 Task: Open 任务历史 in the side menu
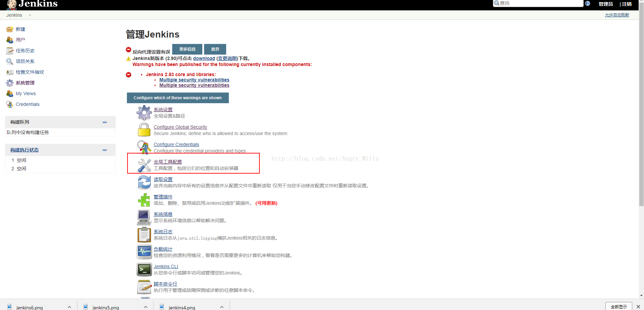[x=25, y=51]
